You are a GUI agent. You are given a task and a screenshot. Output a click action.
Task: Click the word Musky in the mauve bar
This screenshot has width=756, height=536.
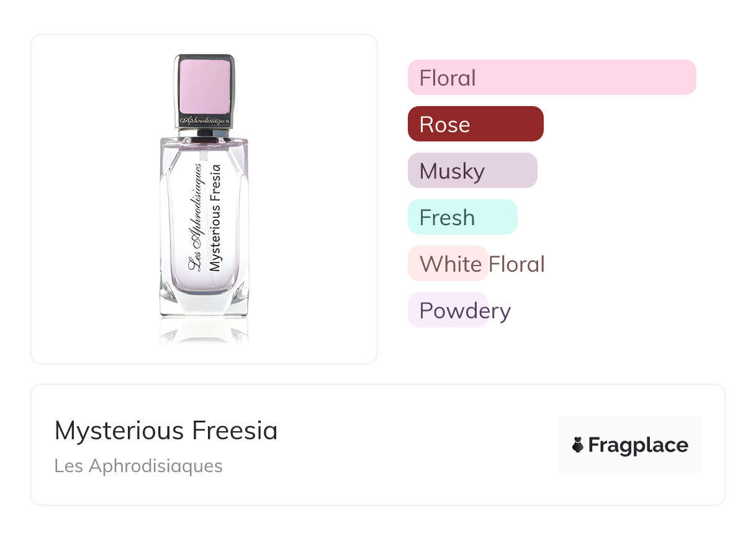pyautogui.click(x=452, y=171)
